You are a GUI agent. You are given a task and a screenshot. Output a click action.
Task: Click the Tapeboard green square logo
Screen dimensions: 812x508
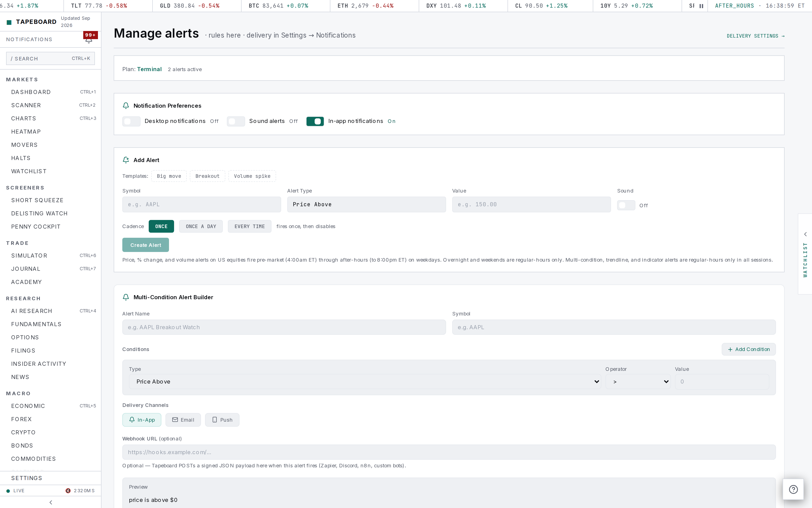click(x=9, y=22)
